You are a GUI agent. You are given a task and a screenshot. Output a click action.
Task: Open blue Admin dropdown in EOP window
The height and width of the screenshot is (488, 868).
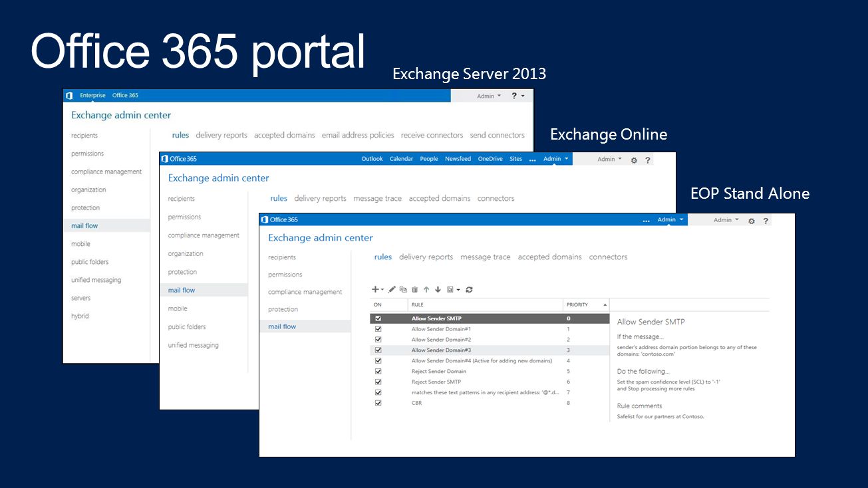point(670,219)
